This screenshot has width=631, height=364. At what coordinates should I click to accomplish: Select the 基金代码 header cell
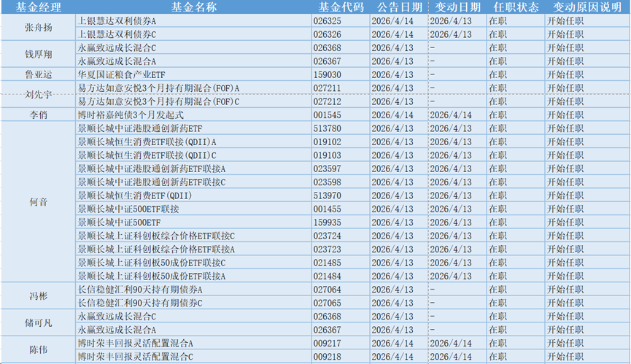341,7
